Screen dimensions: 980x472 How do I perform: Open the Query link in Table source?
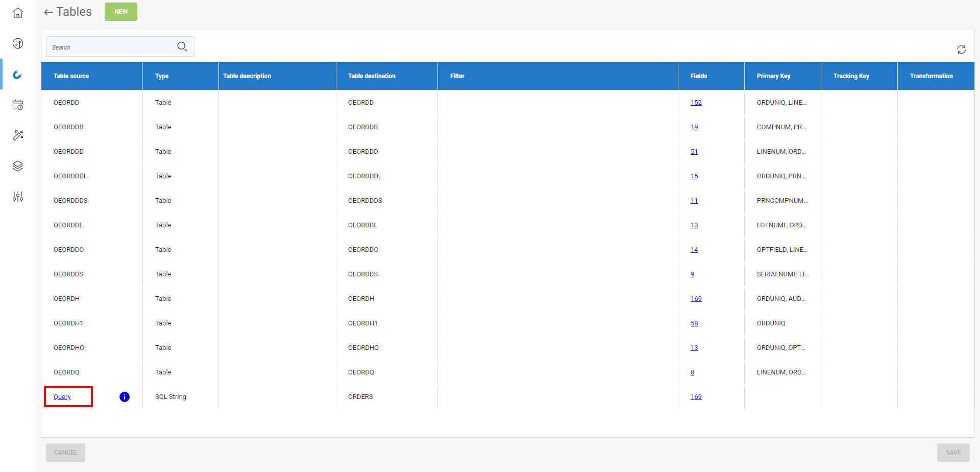tap(62, 397)
